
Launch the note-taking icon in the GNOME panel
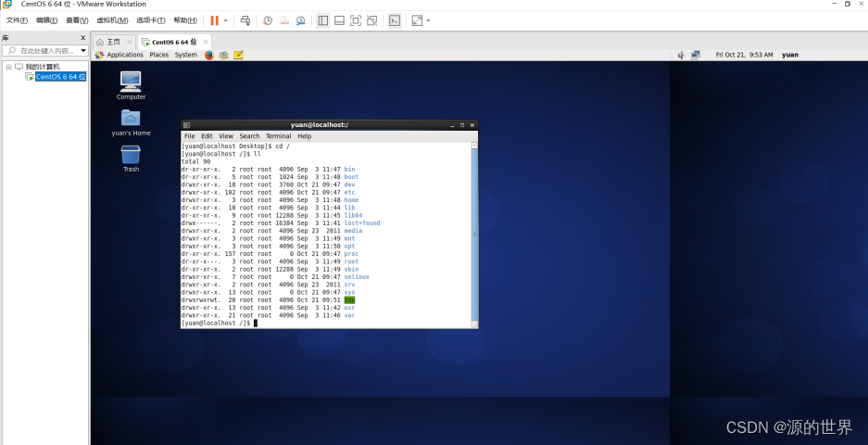[239, 55]
